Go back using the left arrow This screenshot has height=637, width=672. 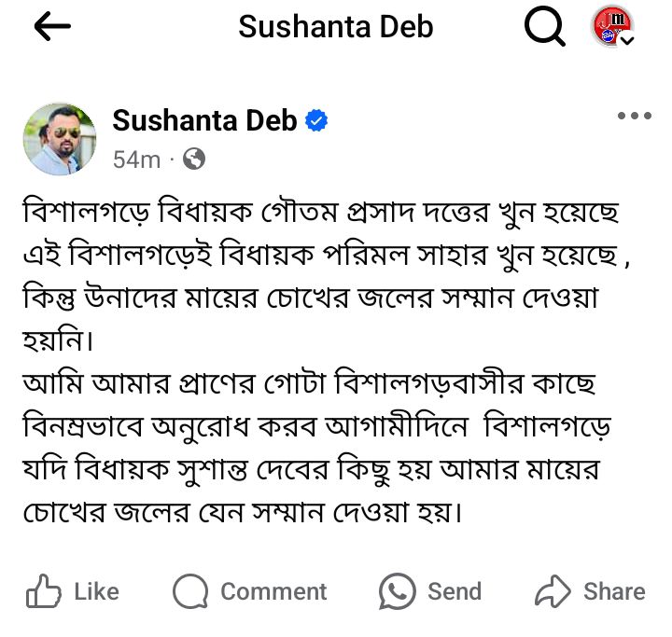52,28
